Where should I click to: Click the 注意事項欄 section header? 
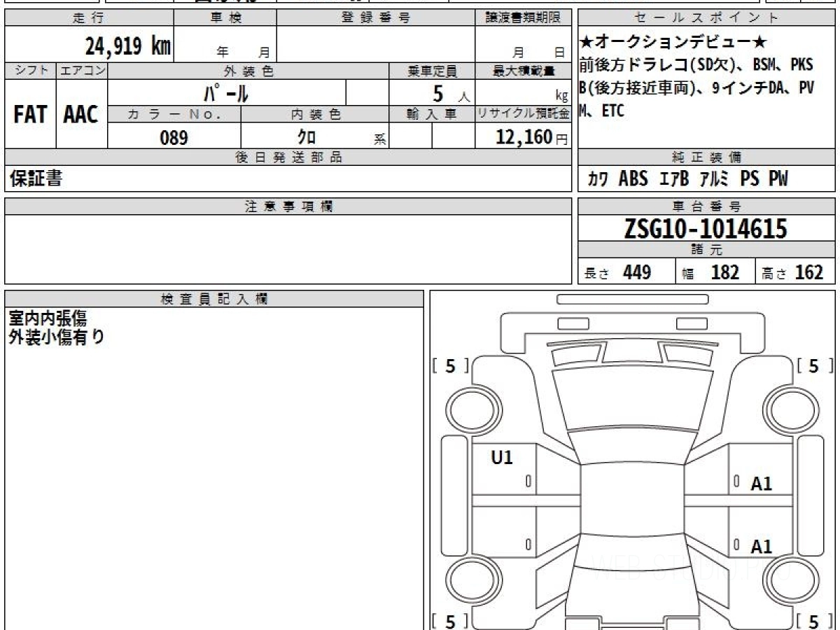tap(288, 206)
